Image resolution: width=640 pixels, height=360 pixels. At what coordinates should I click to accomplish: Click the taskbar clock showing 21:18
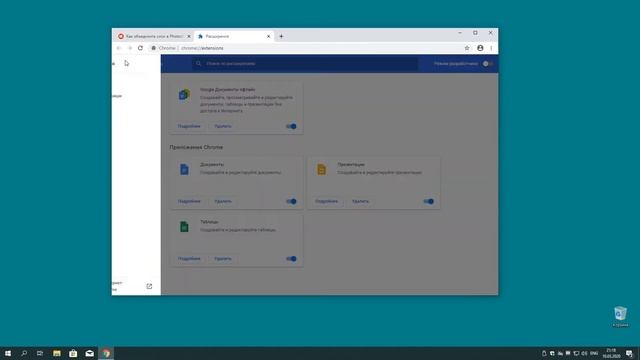point(611,353)
